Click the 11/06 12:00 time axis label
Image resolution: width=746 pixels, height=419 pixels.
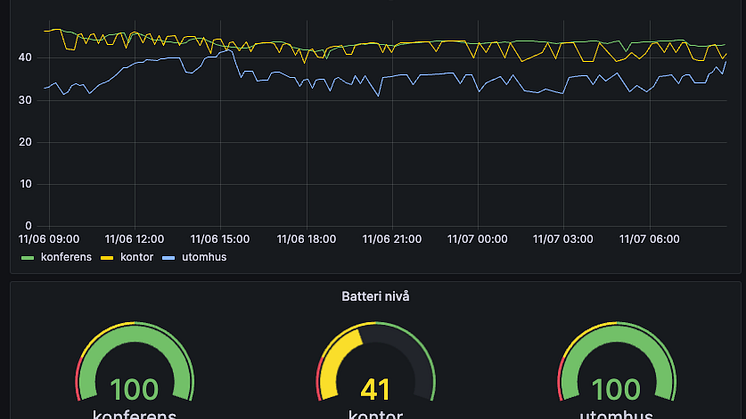[134, 239]
